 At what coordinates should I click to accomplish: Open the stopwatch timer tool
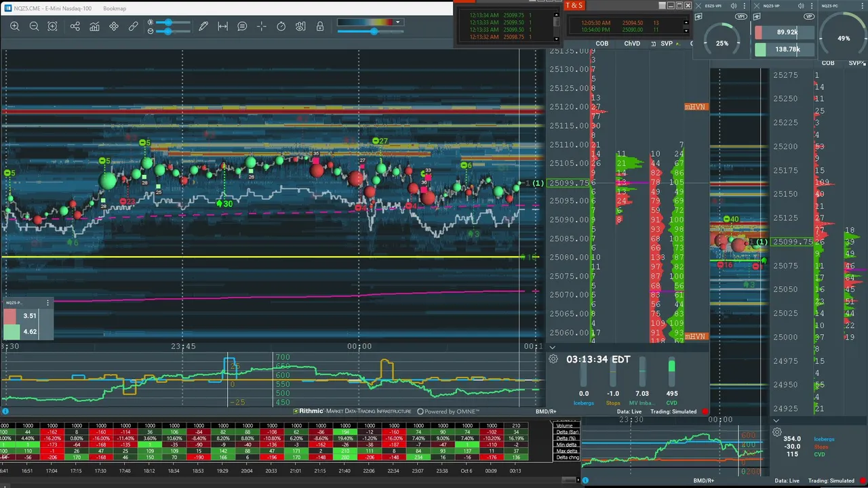tap(281, 26)
